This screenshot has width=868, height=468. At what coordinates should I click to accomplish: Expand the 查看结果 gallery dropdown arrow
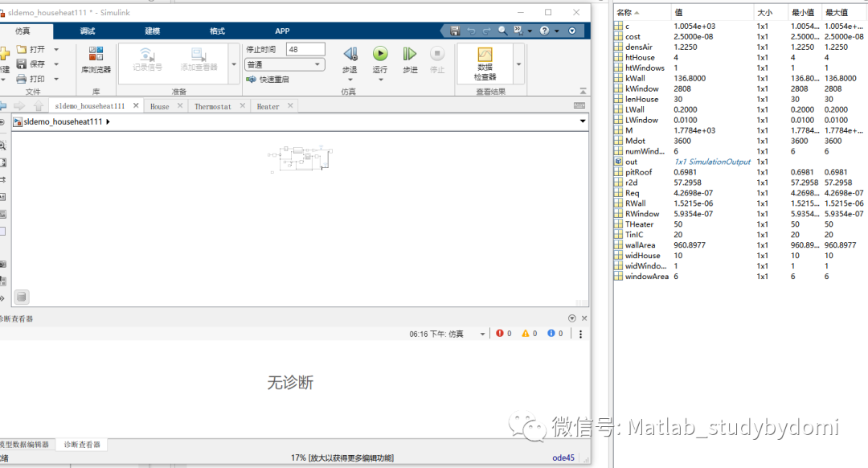coord(518,64)
